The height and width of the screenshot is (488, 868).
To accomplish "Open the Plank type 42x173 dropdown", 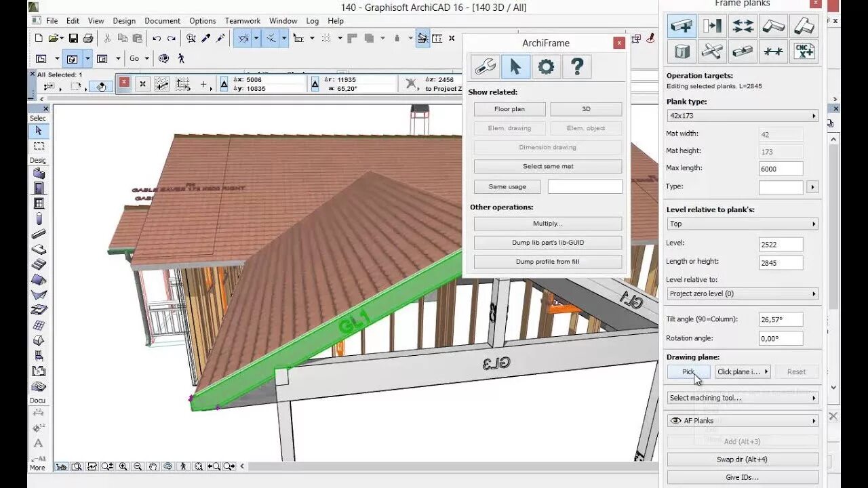I will (743, 116).
